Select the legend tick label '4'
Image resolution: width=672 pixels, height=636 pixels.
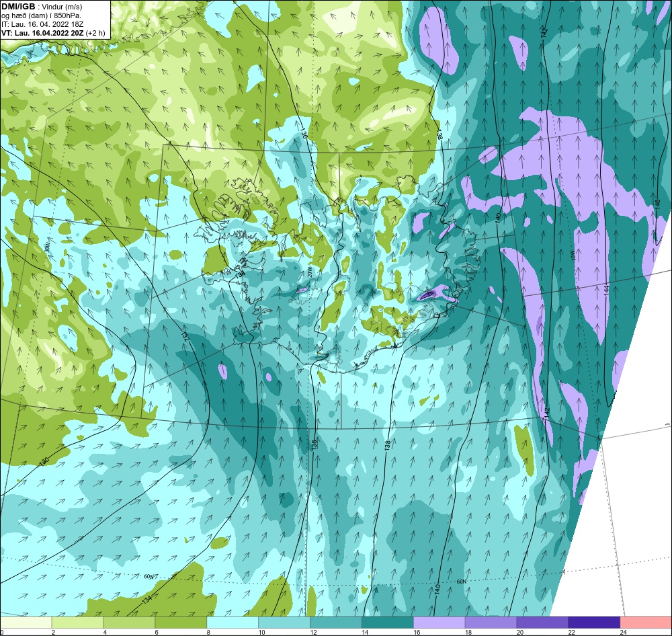(x=106, y=632)
